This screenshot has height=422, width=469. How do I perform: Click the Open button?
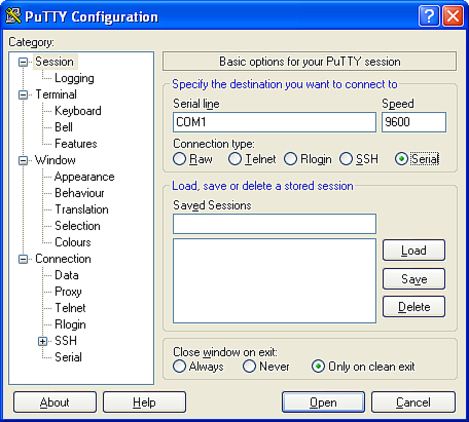coord(323,402)
